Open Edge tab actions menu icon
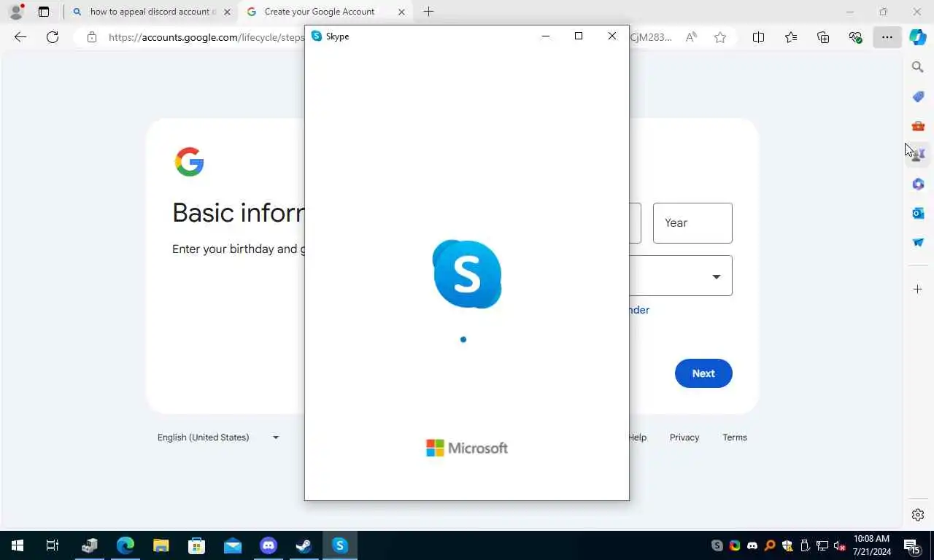934x560 pixels. (44, 12)
